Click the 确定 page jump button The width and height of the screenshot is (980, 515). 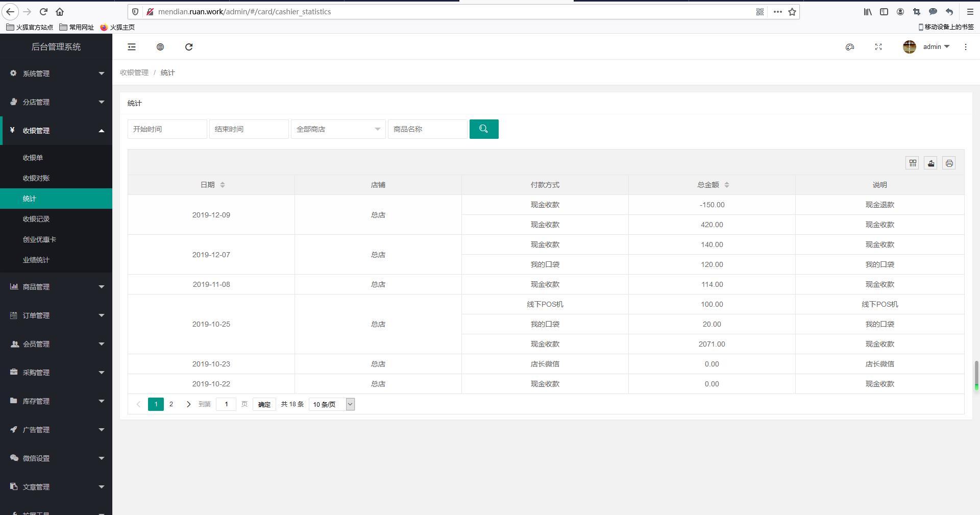click(264, 404)
